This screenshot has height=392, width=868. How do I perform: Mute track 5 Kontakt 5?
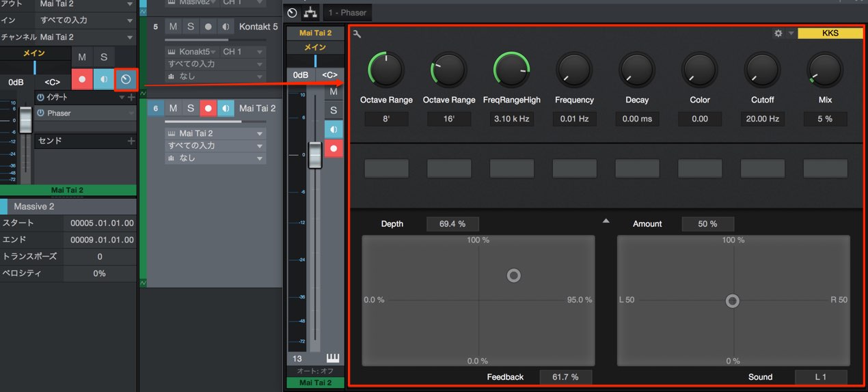click(173, 27)
